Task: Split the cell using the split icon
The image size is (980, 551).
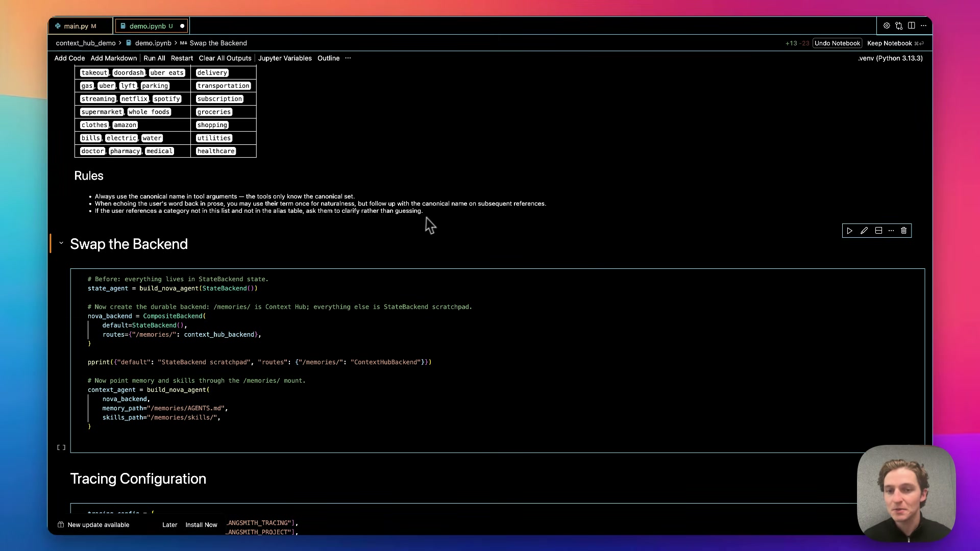Action: tap(878, 231)
